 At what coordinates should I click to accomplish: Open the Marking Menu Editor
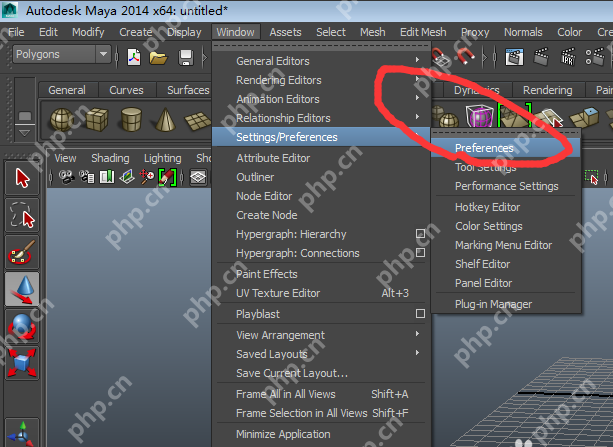[505, 245]
